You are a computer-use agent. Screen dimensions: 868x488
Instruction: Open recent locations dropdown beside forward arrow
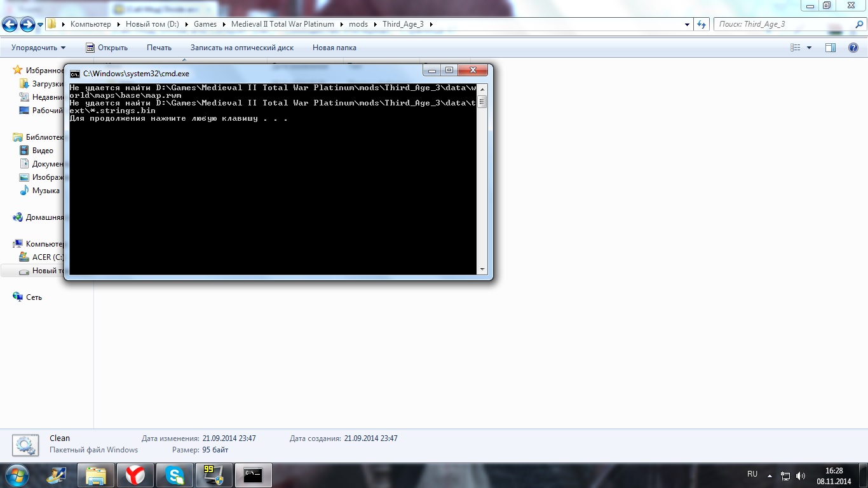click(40, 25)
